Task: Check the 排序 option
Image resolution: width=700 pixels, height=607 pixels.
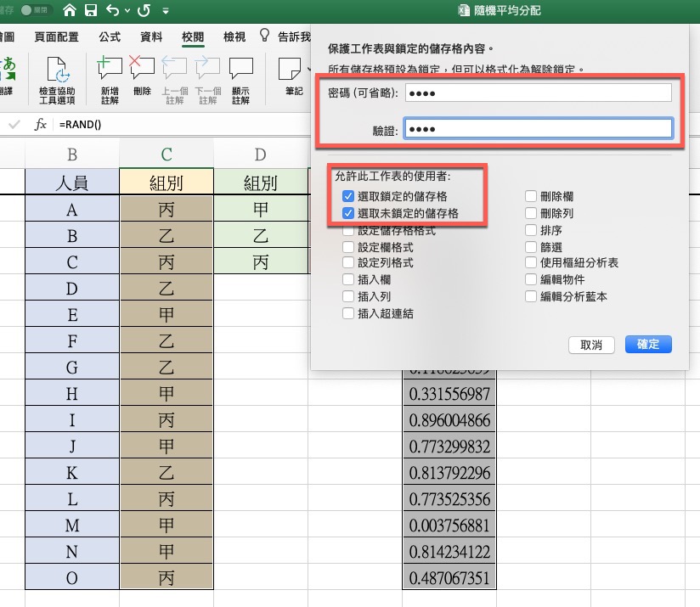Action: point(531,231)
